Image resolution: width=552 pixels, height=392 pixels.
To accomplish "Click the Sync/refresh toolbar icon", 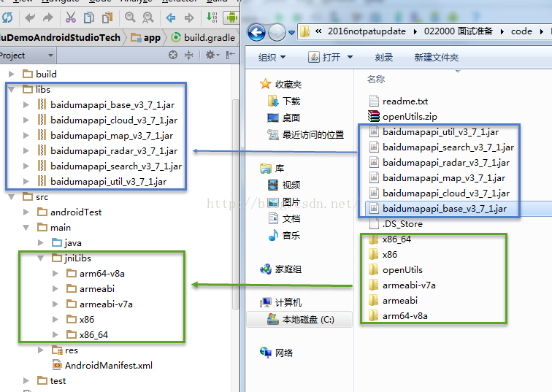I will tap(7, 18).
